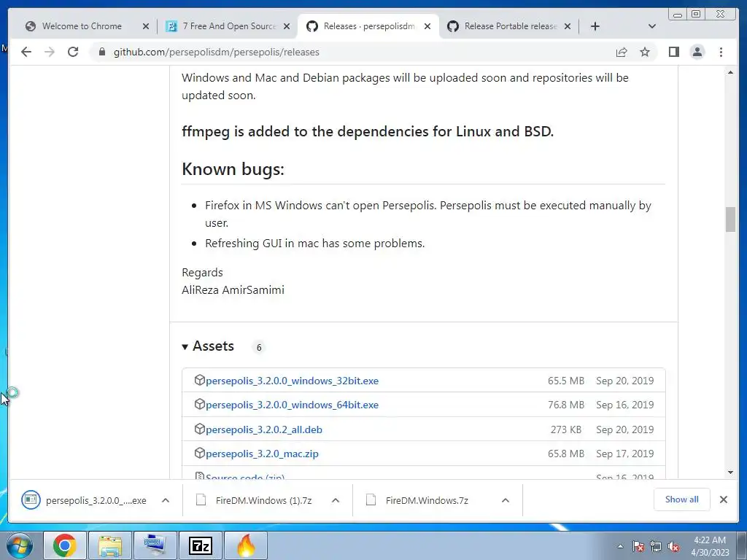The image size is (747, 560).
Task: Close the 7 Free And Open Source tab
Action: 286,26
